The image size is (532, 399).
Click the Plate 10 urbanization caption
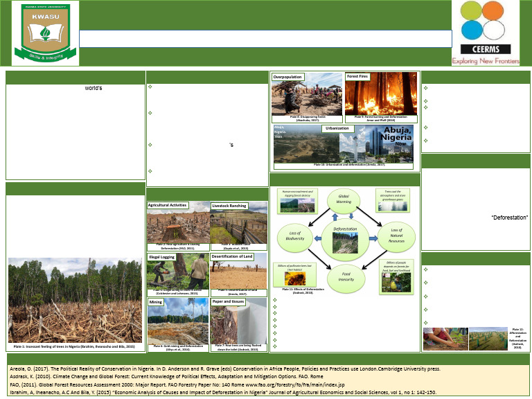(349, 165)
